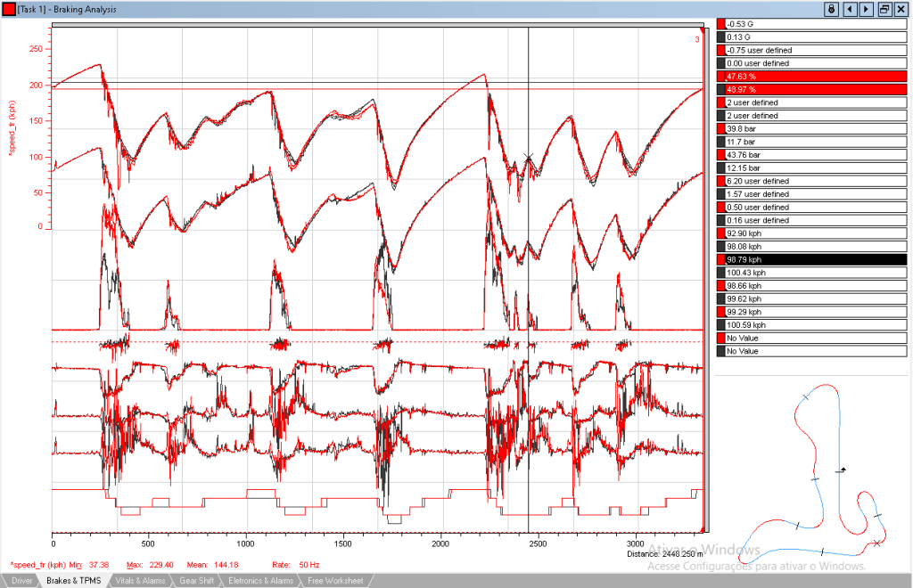Open the Vitals & Alarms tab
This screenshot has height=588, width=913.
tap(140, 581)
